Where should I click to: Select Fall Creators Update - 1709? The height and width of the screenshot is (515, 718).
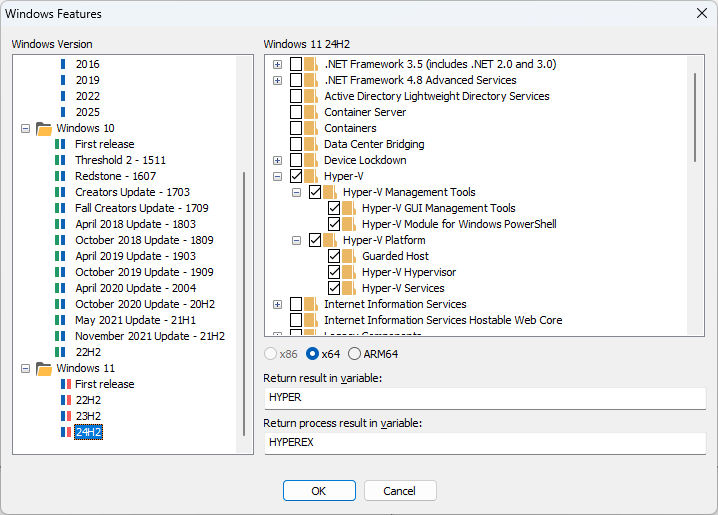pos(141,208)
